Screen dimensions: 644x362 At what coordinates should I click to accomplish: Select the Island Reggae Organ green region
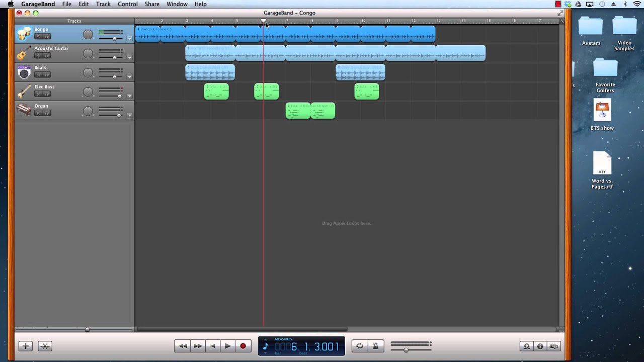click(x=310, y=111)
